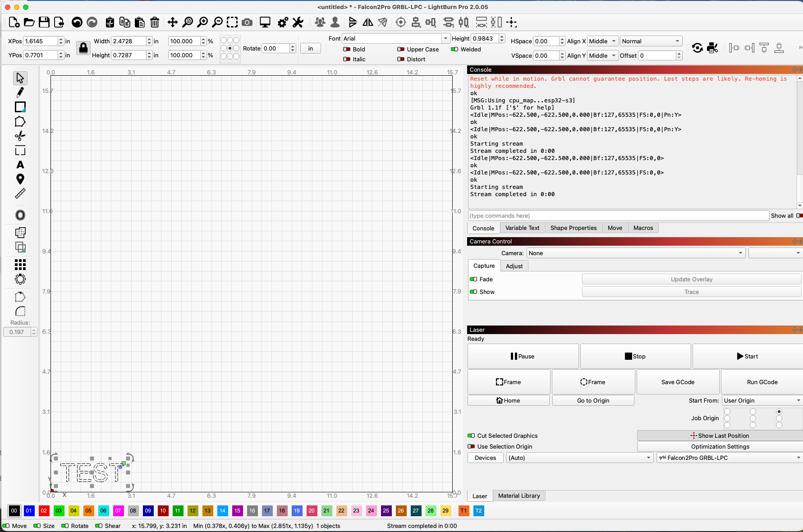
Task: Click the Save Project floppy disk icon
Action: 44,22
